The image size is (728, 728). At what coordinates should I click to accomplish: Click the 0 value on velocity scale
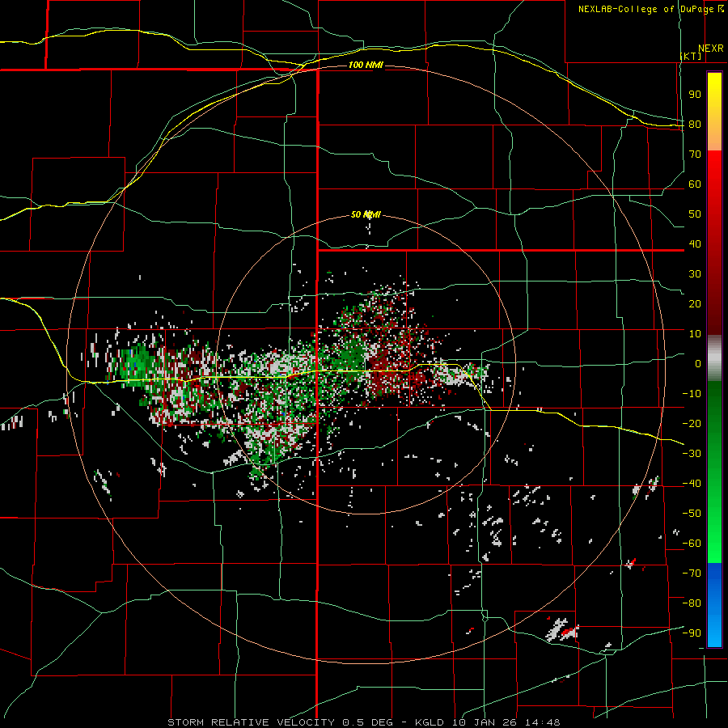coord(698,363)
